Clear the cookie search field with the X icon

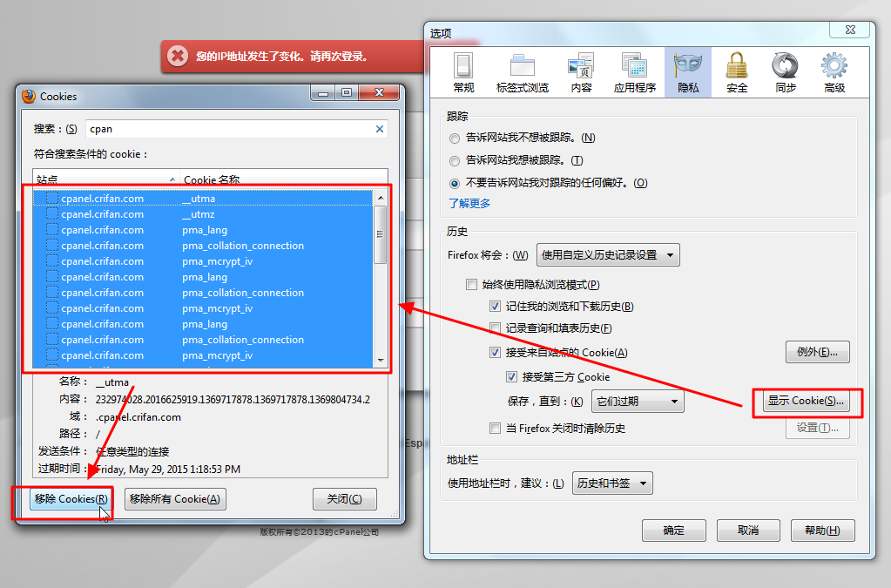pyautogui.click(x=380, y=129)
